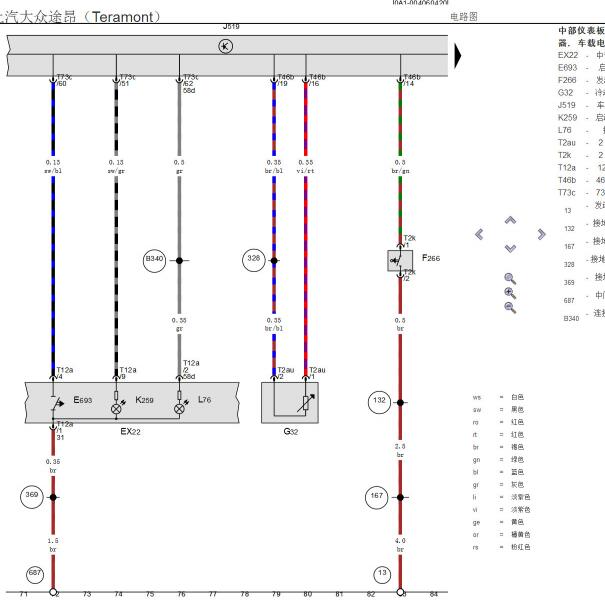Viewport: 605px width, 607px height.
Task: Click T46b in the component legend list
Action: pyautogui.click(x=567, y=180)
